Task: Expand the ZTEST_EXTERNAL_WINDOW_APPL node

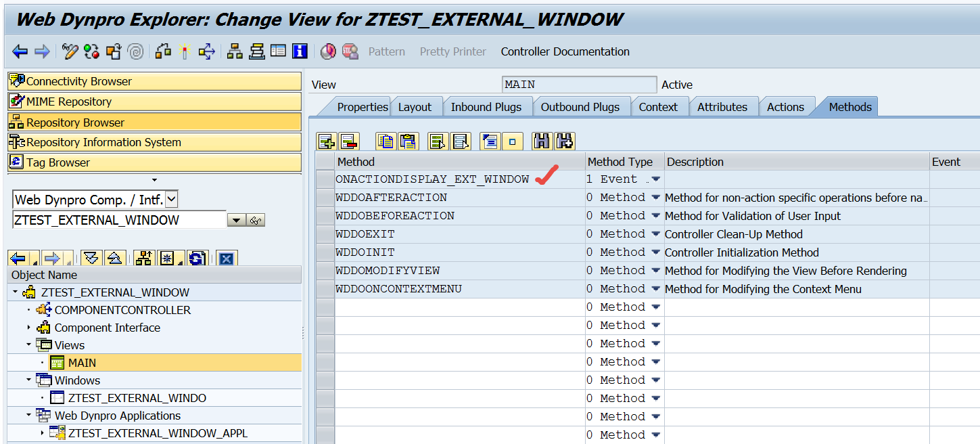Action: coord(43,433)
